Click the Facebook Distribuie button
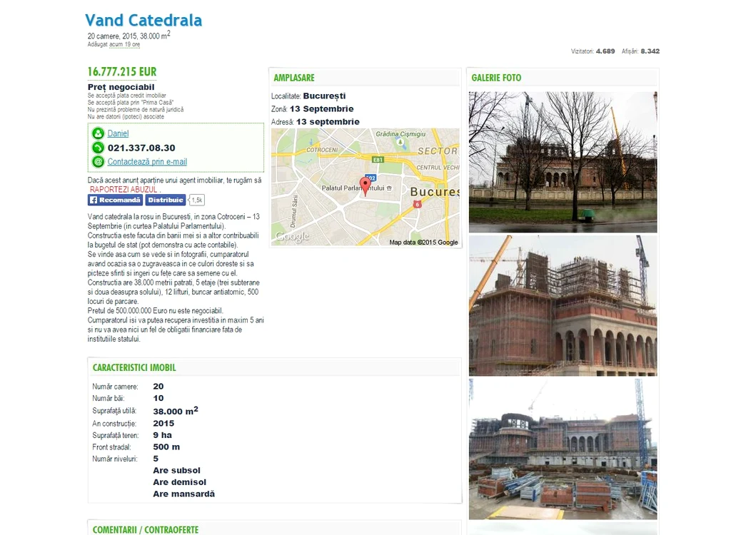The height and width of the screenshot is (535, 756). (x=166, y=200)
